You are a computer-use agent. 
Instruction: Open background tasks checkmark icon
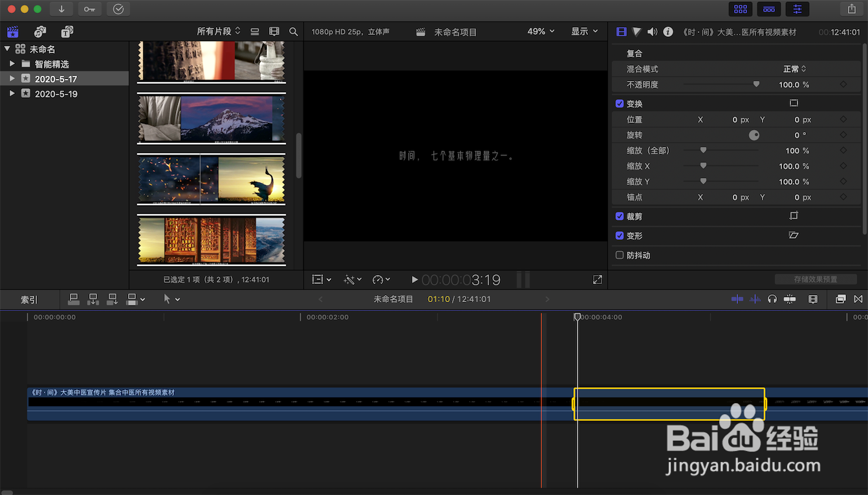pos(118,9)
